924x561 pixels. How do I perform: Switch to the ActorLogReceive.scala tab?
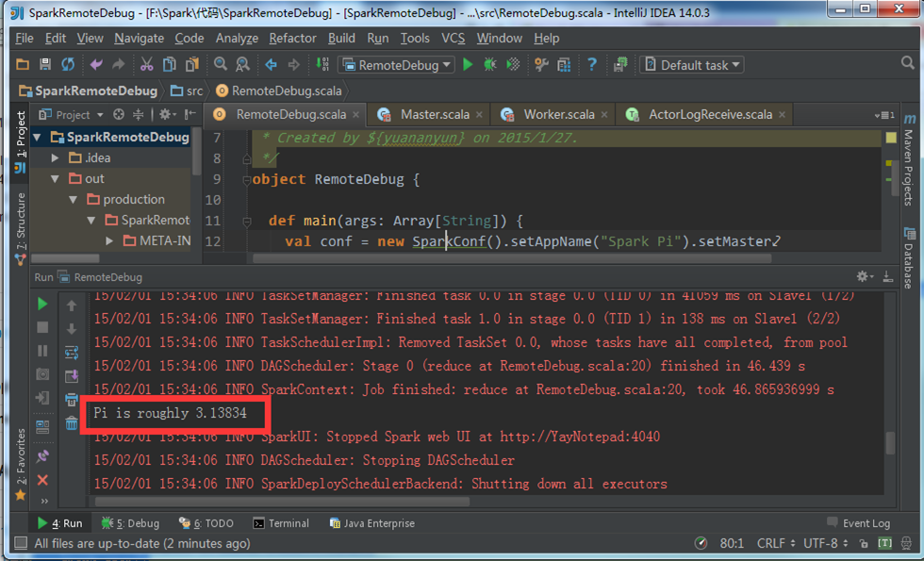[x=702, y=114]
